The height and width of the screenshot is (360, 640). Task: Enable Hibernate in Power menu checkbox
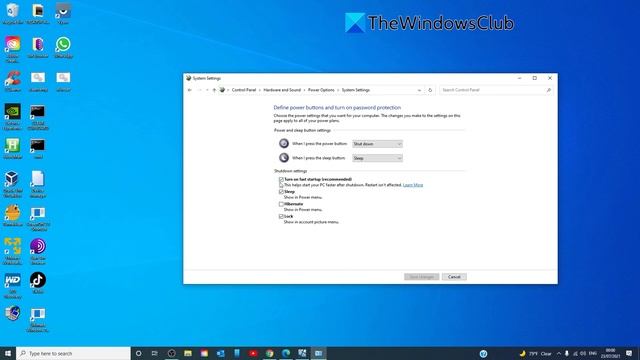281,204
